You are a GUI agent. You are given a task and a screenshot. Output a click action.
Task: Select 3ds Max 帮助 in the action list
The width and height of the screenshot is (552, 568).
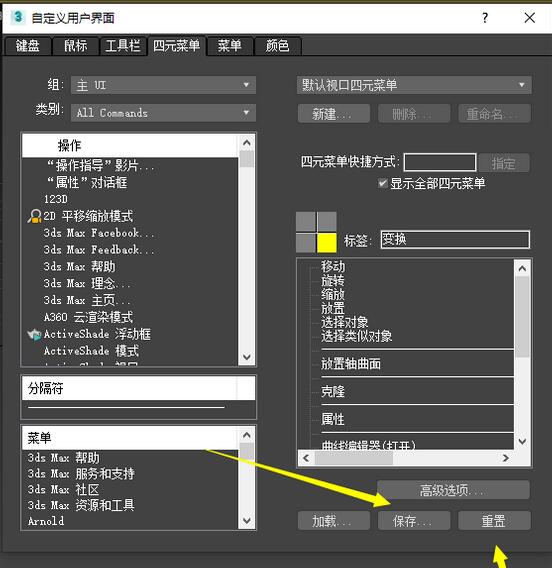(79, 267)
